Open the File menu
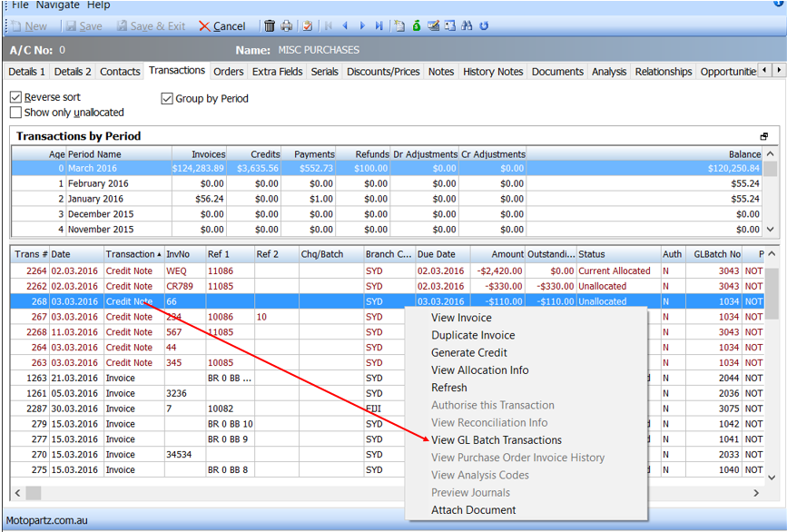Screen dimensions: 787x532 click(x=20, y=5)
